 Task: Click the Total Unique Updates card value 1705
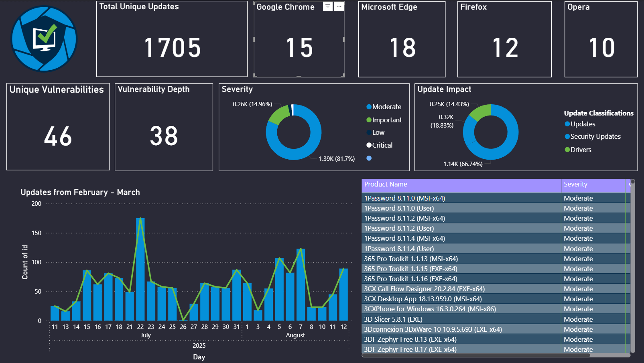coord(173,48)
